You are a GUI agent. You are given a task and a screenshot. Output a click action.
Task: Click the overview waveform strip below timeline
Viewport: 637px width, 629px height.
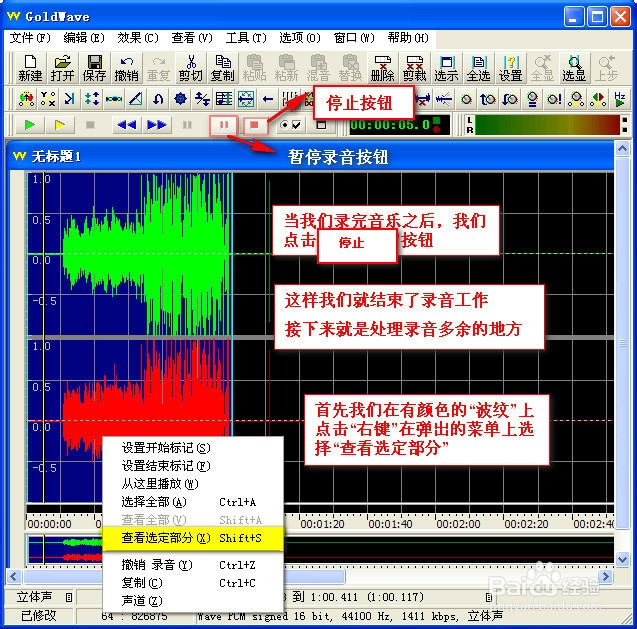point(320,550)
